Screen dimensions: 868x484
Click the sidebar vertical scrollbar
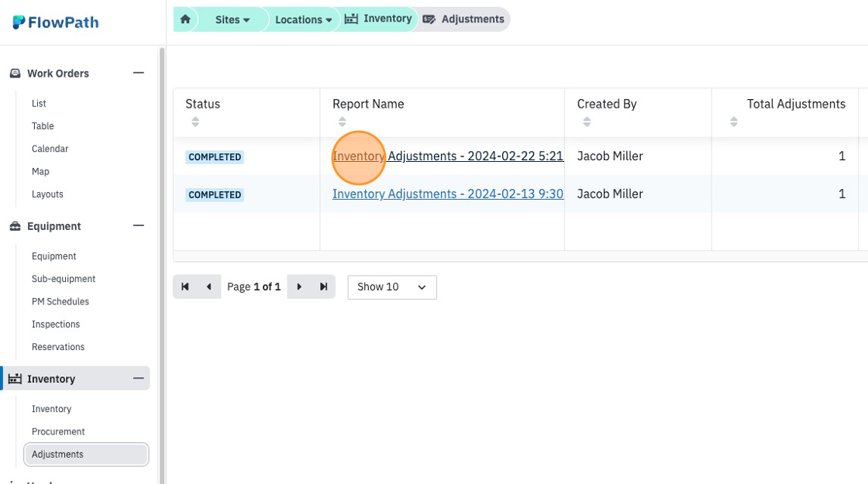pyautogui.click(x=162, y=266)
